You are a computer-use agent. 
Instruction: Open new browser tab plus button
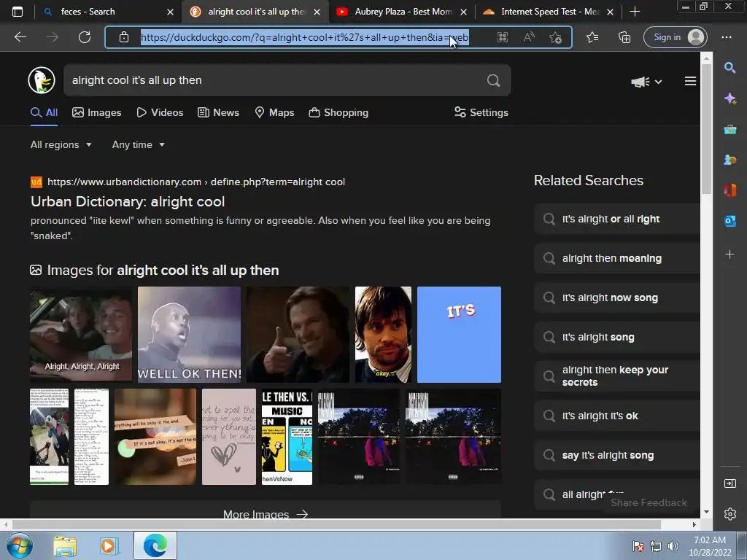[635, 12]
